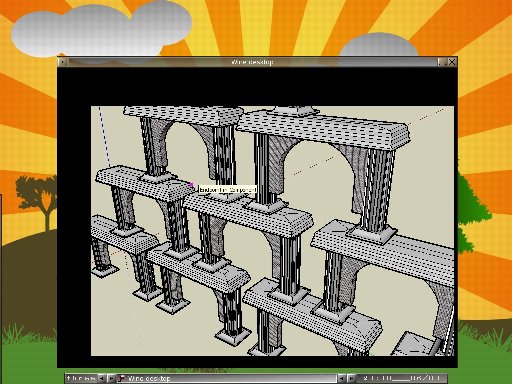This screenshot has width=512, height=384.
Task: Switch to next workspace using toolbar right arrow
Action: click(x=112, y=378)
